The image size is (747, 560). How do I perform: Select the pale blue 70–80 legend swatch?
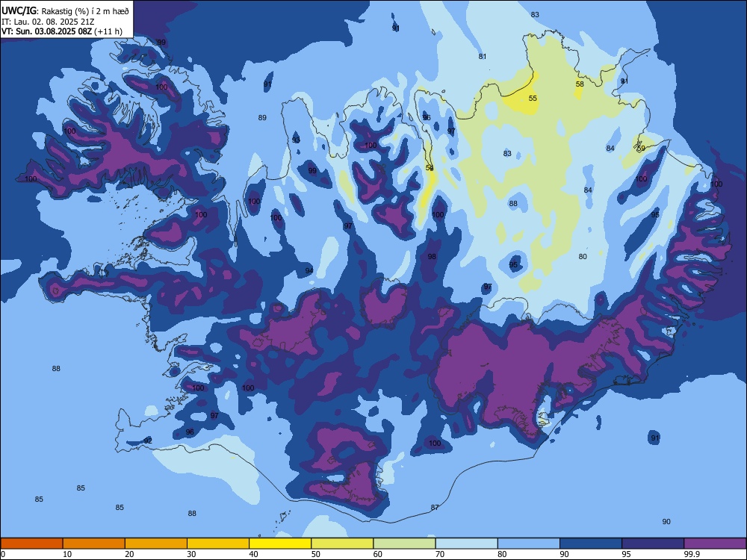466,544
